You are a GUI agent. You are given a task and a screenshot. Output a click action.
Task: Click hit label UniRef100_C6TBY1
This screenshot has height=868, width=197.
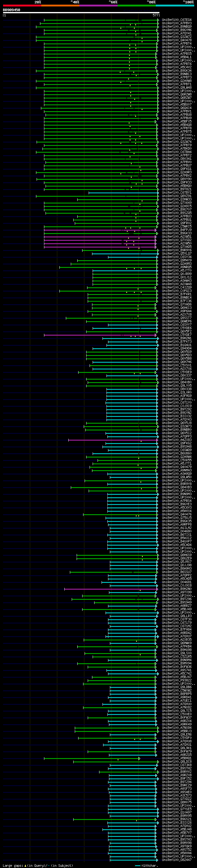(177, 193)
